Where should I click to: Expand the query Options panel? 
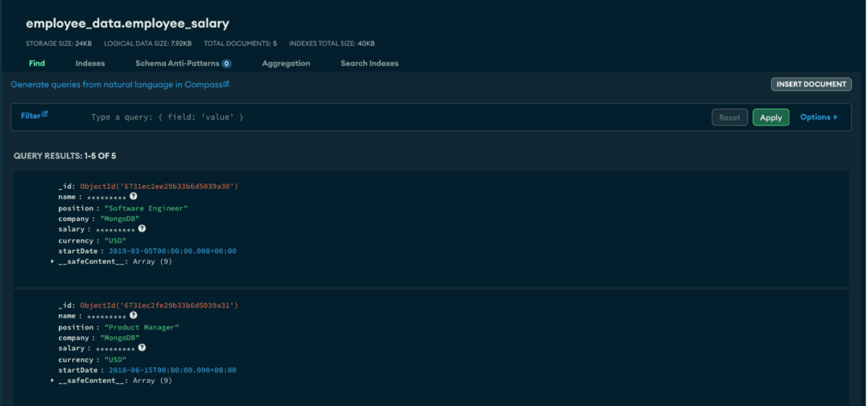pyautogui.click(x=818, y=117)
